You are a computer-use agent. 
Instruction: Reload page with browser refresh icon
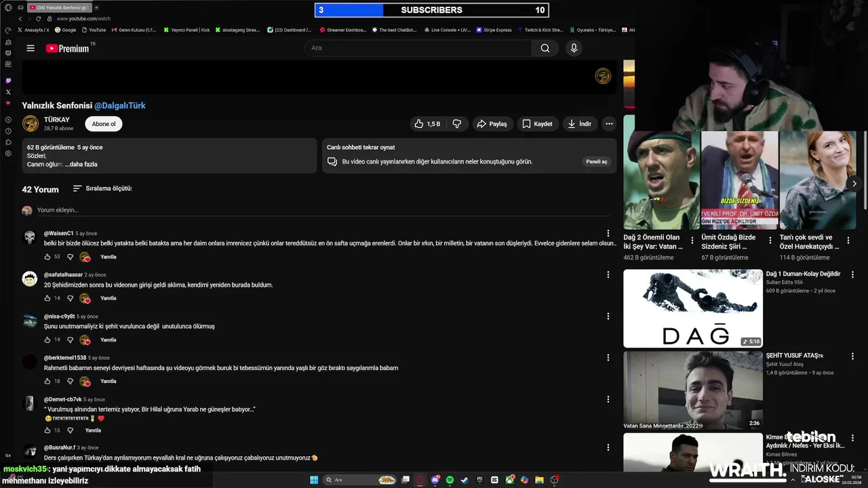click(38, 19)
